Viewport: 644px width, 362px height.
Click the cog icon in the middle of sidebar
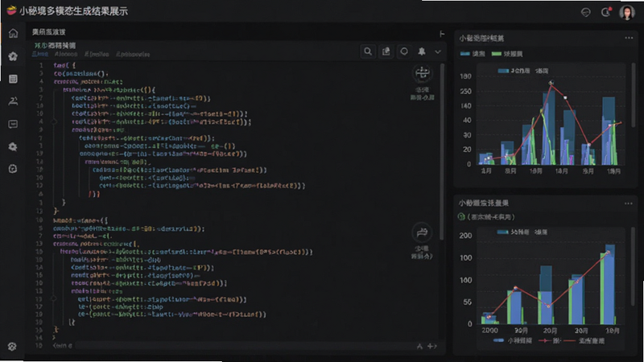click(13, 146)
